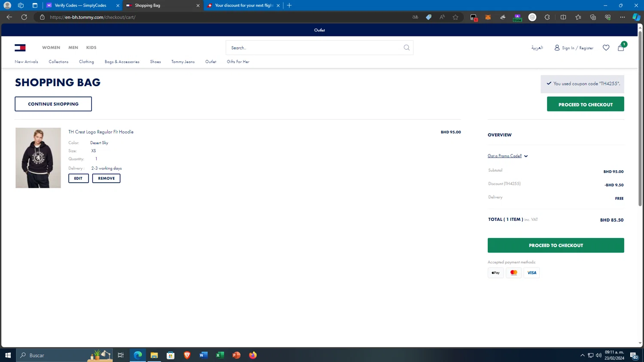Open Bags & Accessories category

click(x=122, y=62)
